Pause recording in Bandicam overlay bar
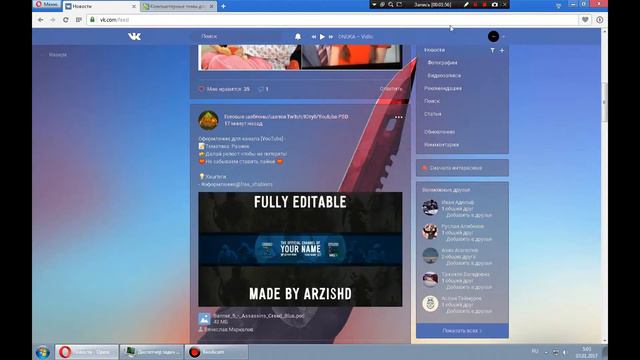The image size is (640, 360). tap(475, 4)
